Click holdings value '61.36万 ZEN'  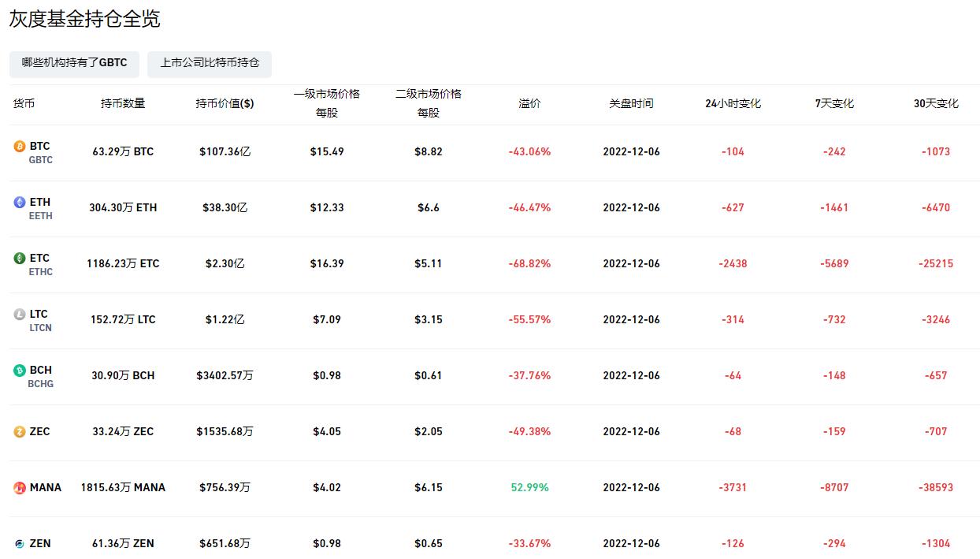coord(123,543)
